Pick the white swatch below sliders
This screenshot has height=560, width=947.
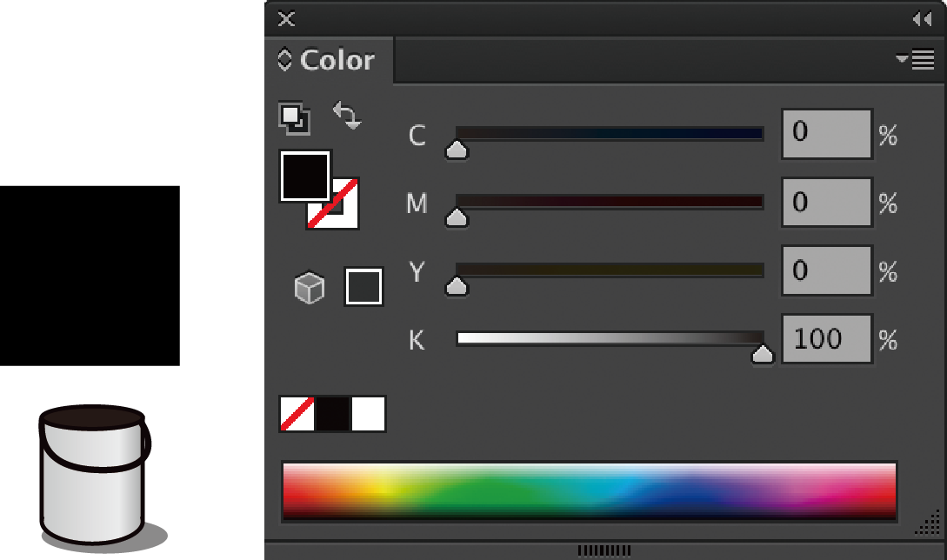coord(368,415)
